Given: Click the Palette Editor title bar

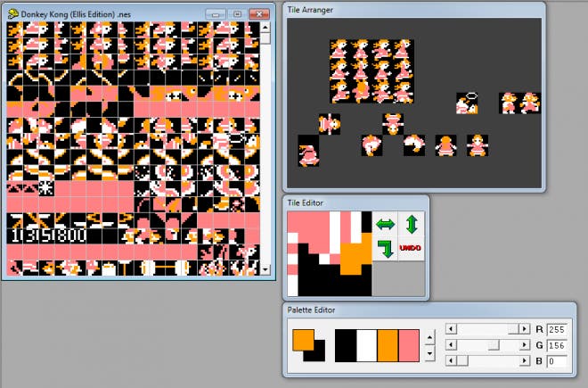Looking at the screenshot, I should click(429, 310).
